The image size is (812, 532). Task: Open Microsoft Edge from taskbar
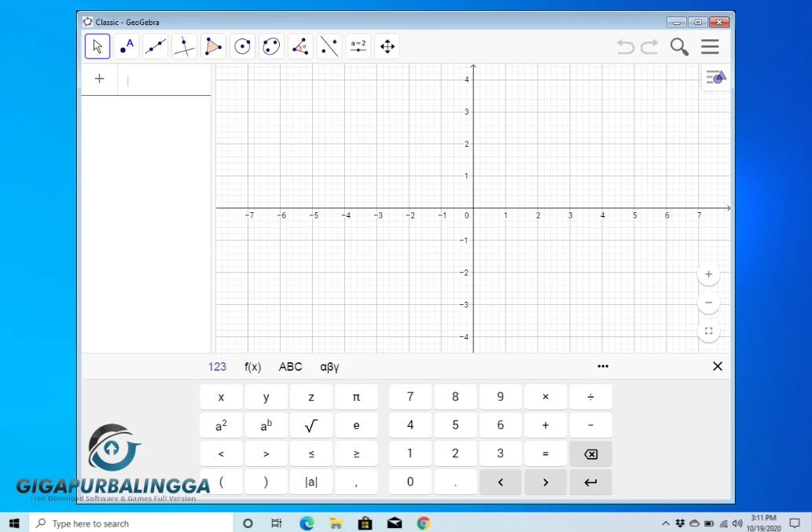[307, 523]
